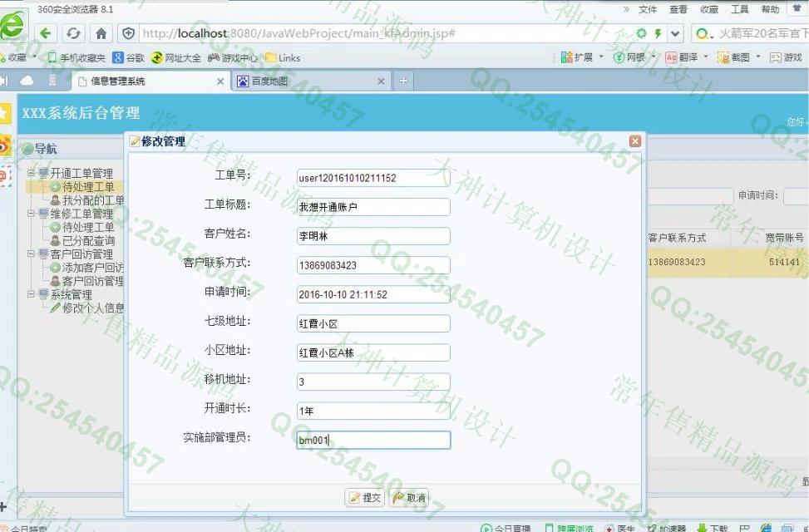Open the 文件 menu
The height and width of the screenshot is (532, 809).
tap(647, 9)
